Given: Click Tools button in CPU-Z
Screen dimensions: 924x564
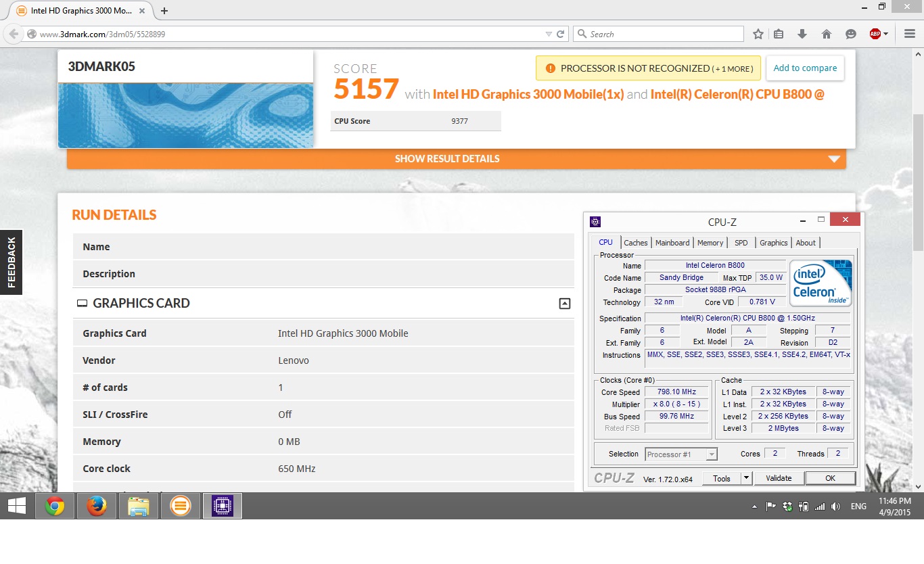Looking at the screenshot, I should (x=722, y=478).
